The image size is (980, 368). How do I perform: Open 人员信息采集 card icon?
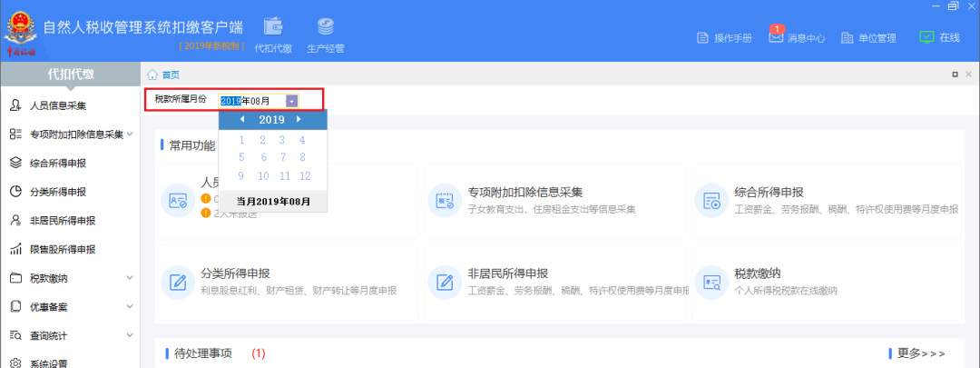click(178, 200)
